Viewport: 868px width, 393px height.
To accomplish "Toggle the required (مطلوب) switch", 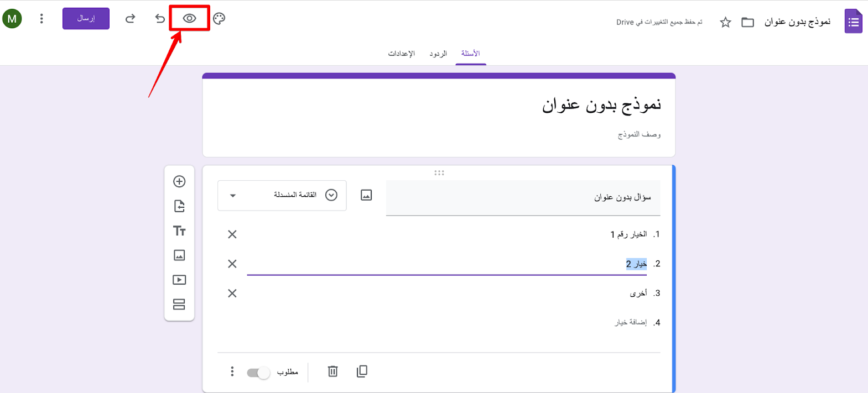I will click(258, 373).
